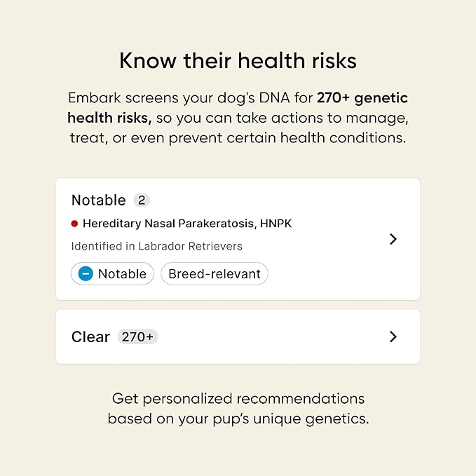This screenshot has width=476, height=476.
Task: Click the count badge showing 2
Action: coord(142,200)
